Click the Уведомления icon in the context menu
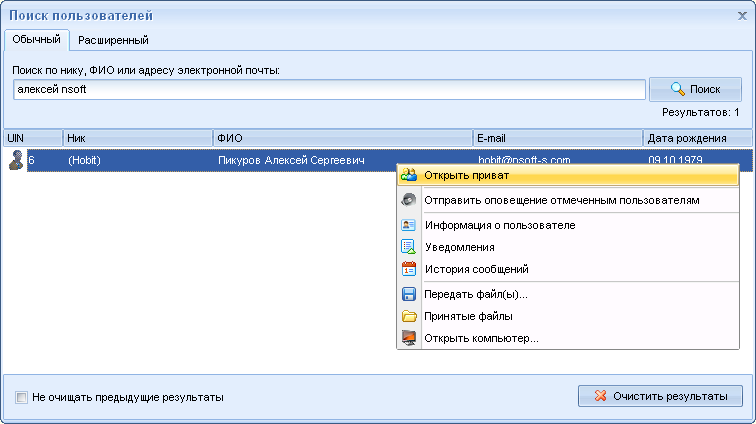 [x=409, y=247]
